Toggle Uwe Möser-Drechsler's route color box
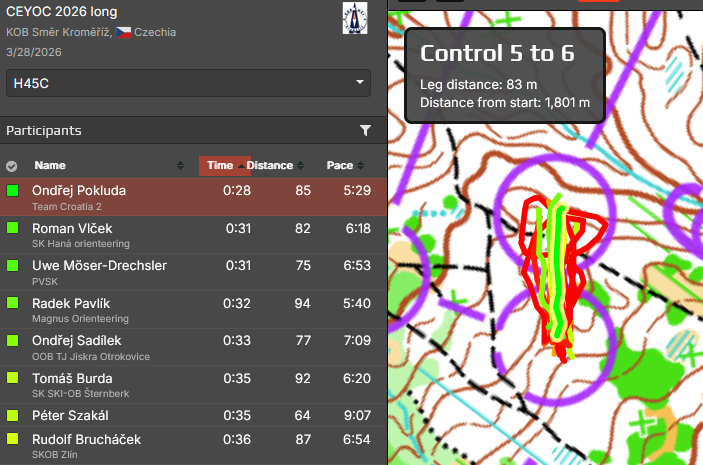Viewport: 703px width, 465px height. click(x=13, y=266)
